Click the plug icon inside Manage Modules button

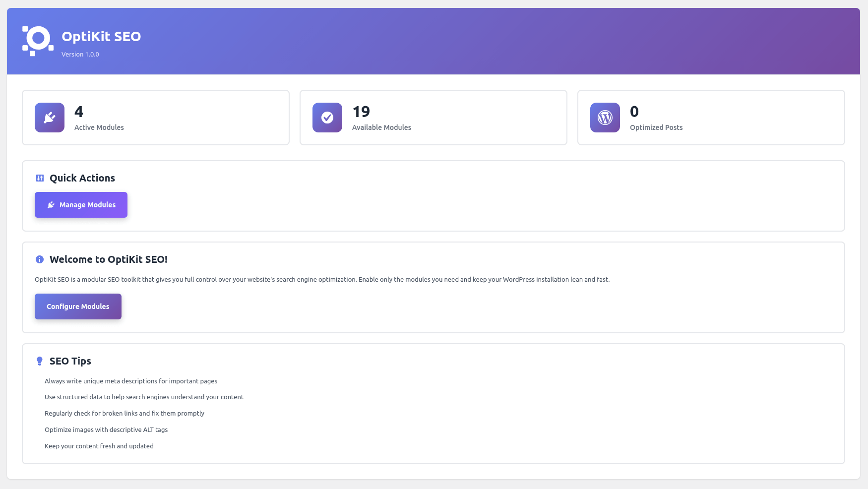pyautogui.click(x=51, y=205)
